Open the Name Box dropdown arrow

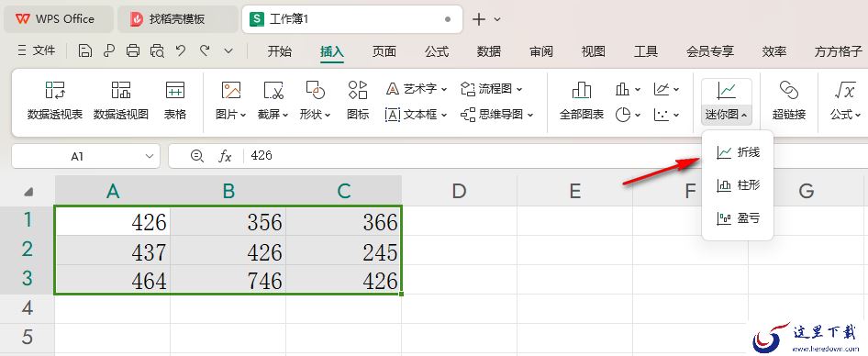[x=149, y=157]
